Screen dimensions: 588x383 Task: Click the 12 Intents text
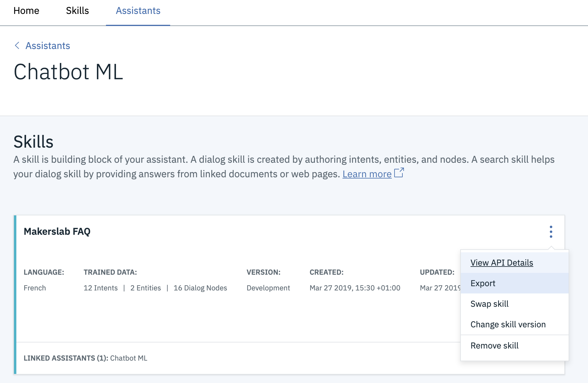pos(101,288)
